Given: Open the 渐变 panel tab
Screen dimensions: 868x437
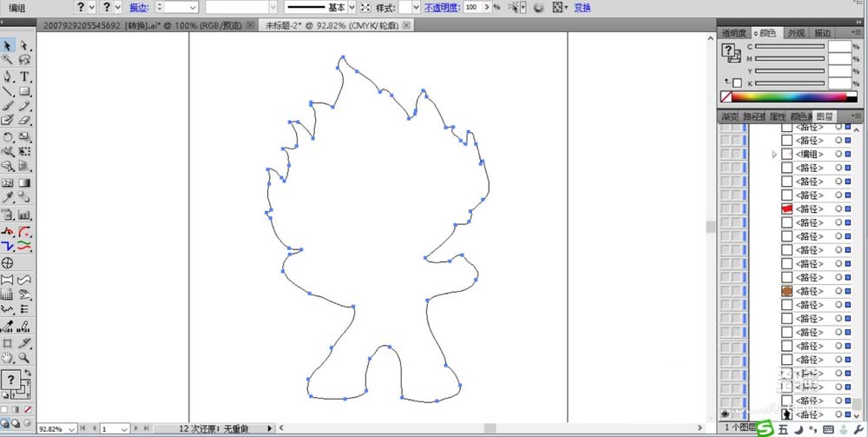Looking at the screenshot, I should point(730,117).
